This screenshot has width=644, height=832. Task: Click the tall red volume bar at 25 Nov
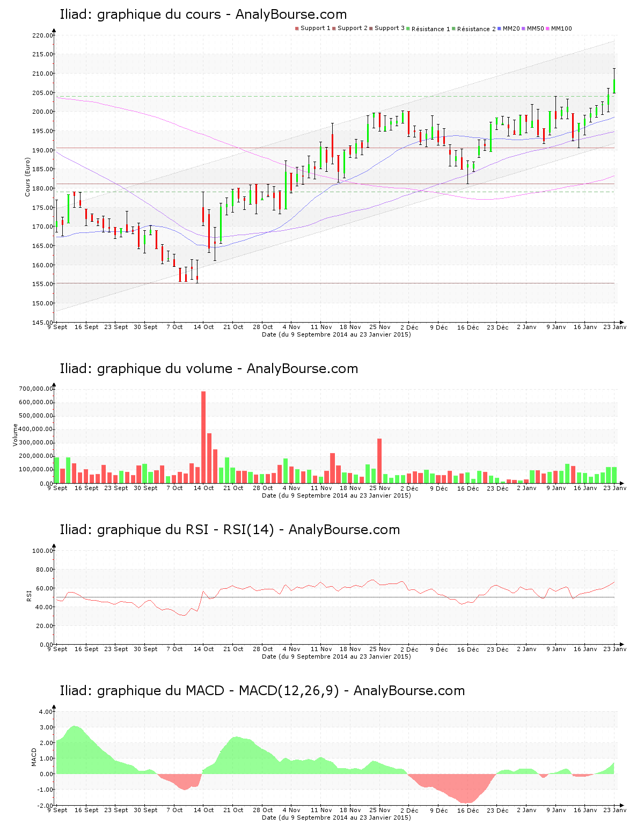379,461
